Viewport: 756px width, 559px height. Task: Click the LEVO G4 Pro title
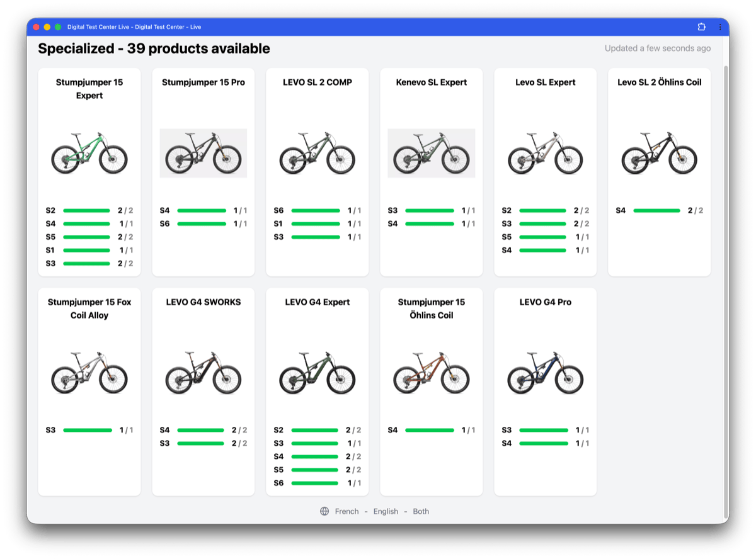[546, 302]
